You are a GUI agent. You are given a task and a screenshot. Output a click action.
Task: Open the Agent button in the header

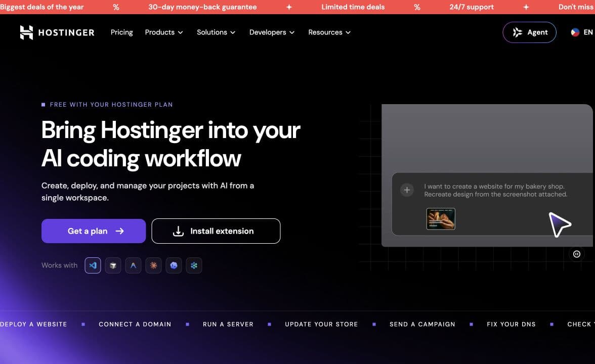pos(529,32)
